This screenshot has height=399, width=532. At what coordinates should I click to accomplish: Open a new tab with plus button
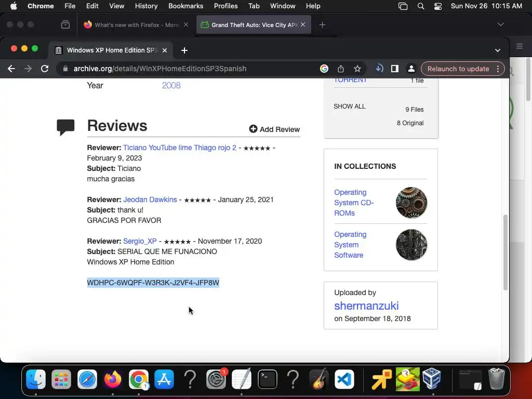(184, 50)
